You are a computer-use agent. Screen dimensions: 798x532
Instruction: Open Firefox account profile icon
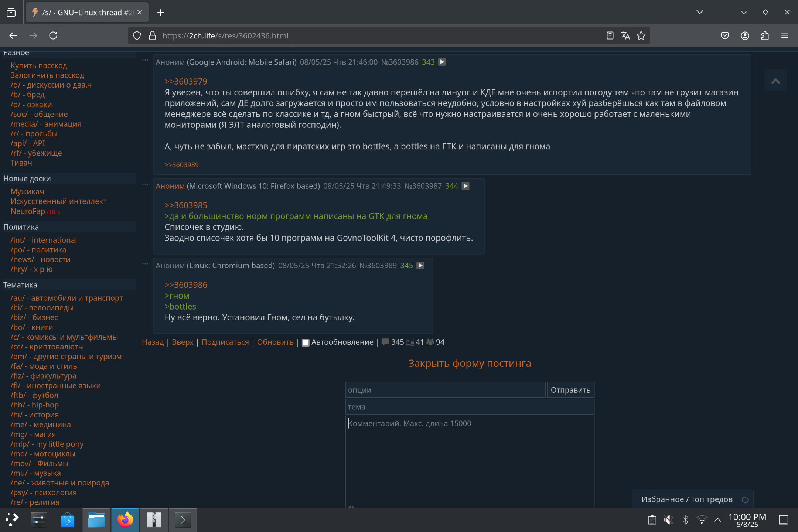pos(745,35)
